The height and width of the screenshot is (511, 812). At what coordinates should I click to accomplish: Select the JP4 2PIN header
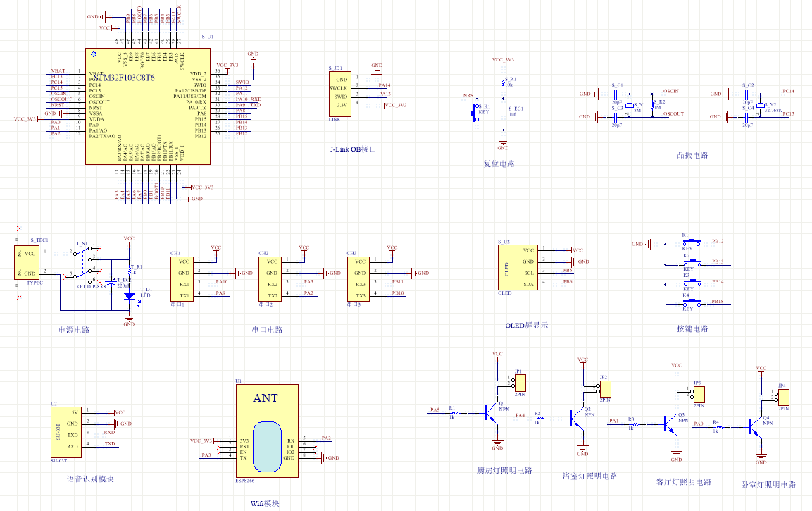[x=784, y=398]
